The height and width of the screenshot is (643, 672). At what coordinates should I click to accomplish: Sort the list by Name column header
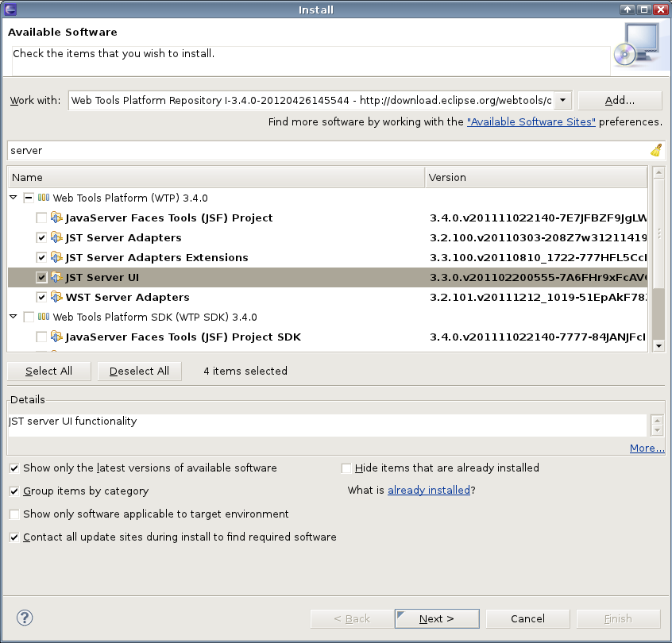pos(216,177)
